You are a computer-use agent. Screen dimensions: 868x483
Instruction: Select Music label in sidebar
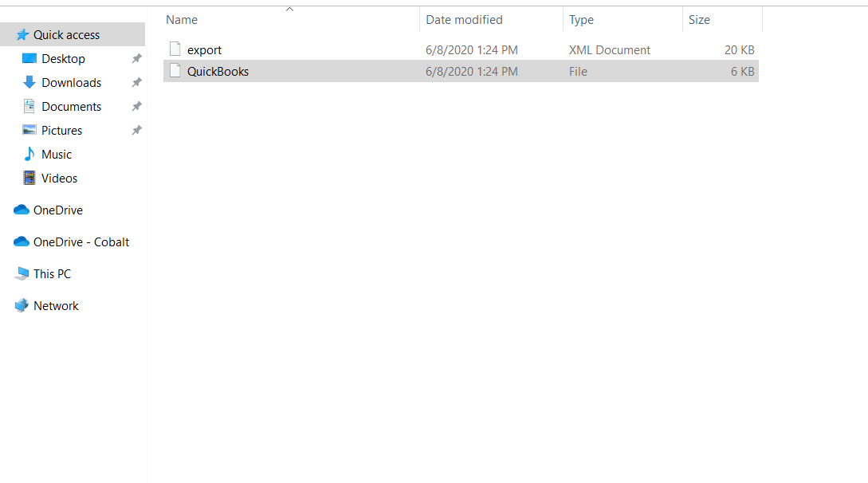(57, 155)
